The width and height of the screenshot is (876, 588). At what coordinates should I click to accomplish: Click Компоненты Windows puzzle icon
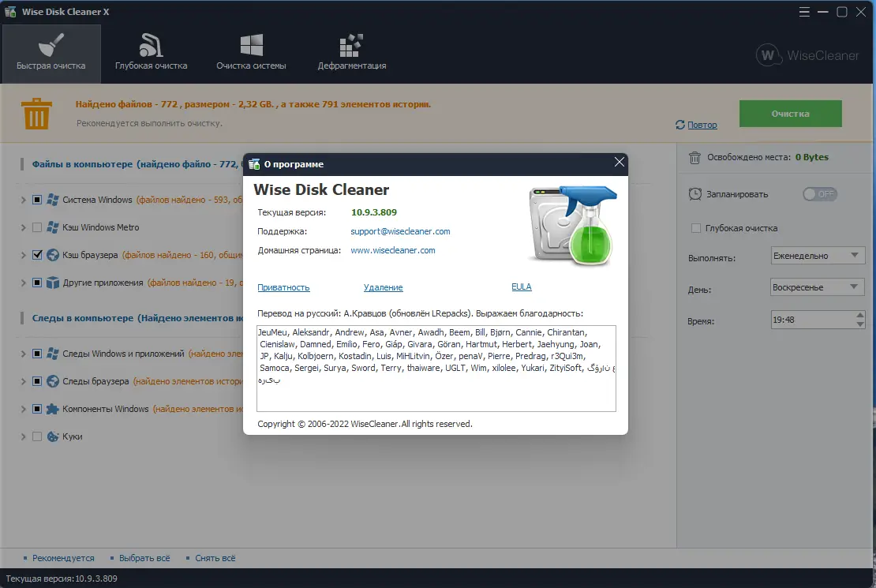[53, 409]
